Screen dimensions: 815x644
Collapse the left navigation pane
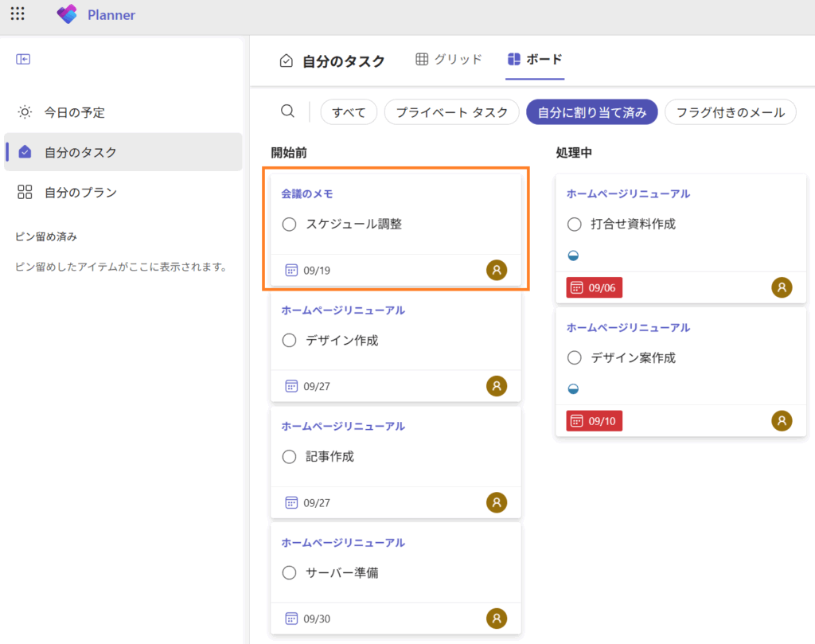(23, 59)
